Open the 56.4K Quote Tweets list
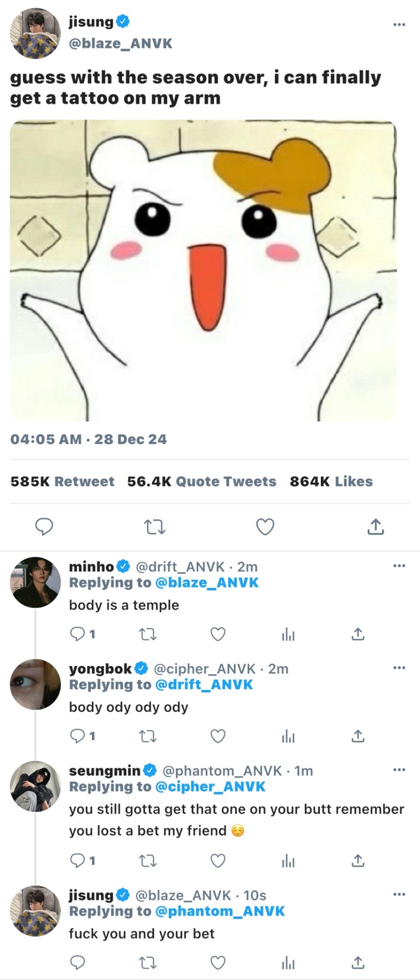 click(201, 481)
